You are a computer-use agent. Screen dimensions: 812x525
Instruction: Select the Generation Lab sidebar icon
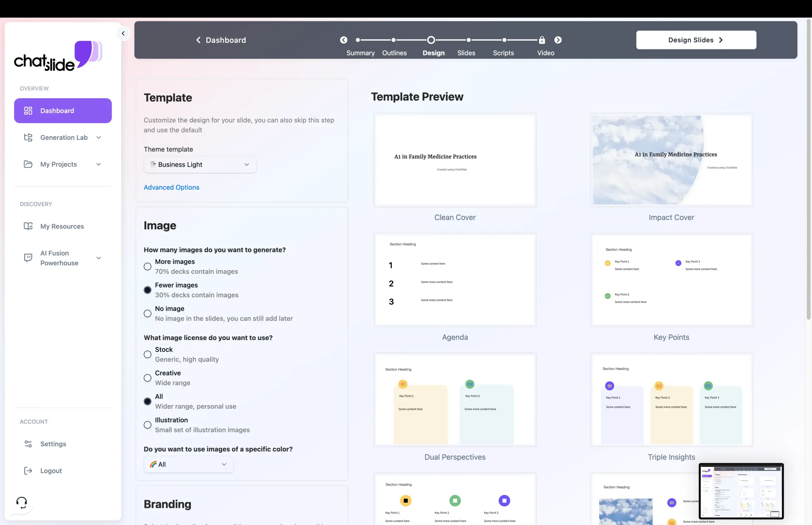click(28, 137)
